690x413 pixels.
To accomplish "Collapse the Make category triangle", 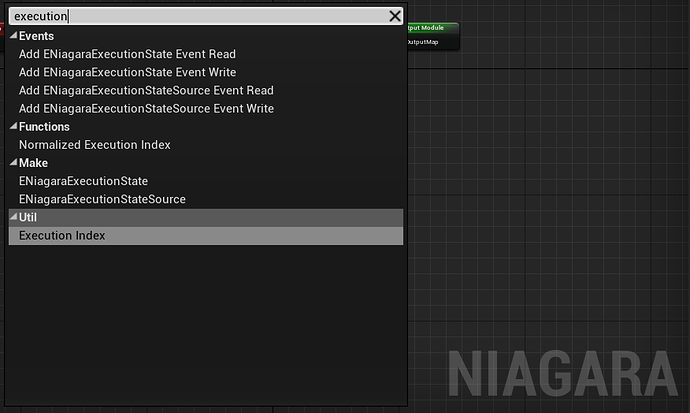I will (x=14, y=162).
